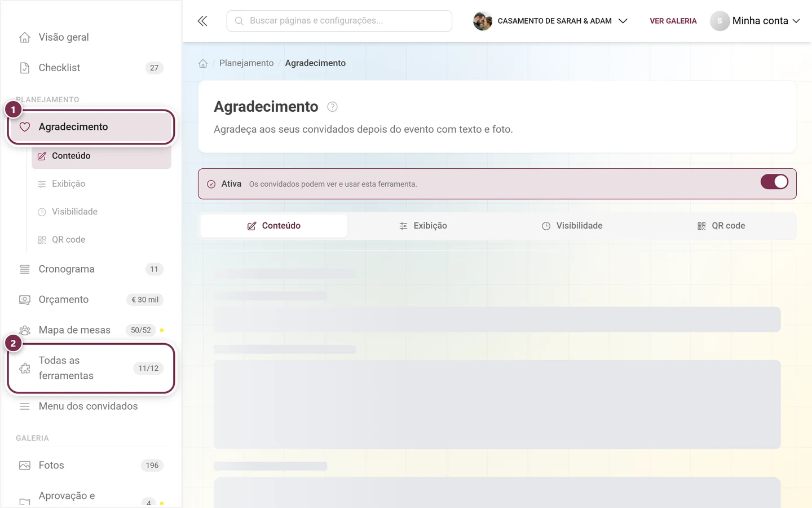Click the Todas as ferramentas puzzle icon

coord(25,368)
